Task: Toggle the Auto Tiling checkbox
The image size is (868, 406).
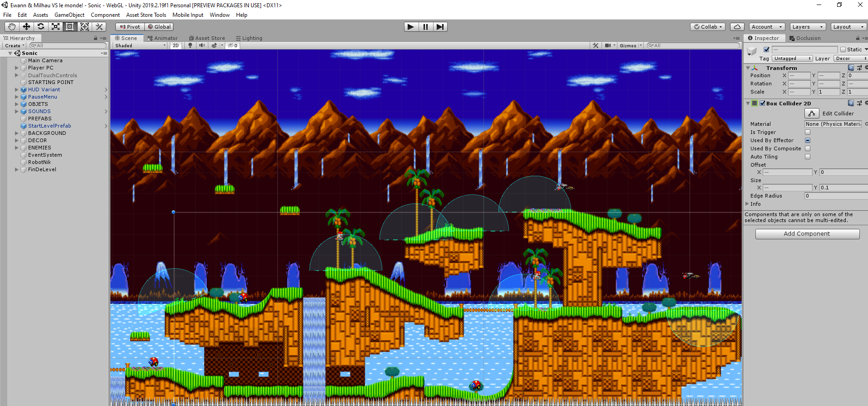Action: point(808,157)
